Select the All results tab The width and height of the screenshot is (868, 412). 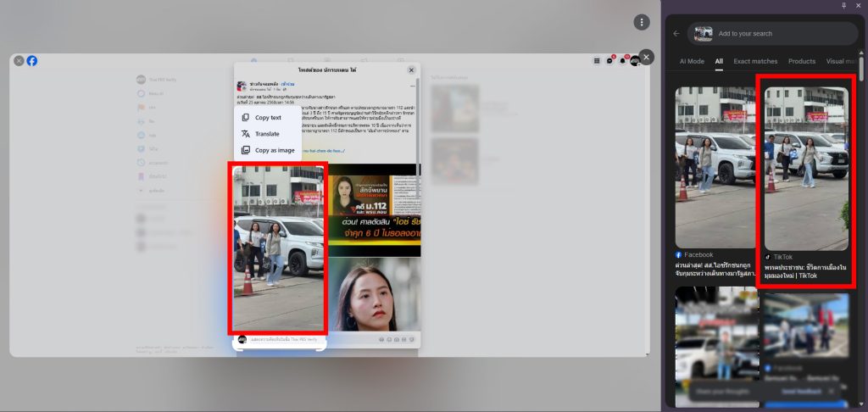[x=719, y=62]
